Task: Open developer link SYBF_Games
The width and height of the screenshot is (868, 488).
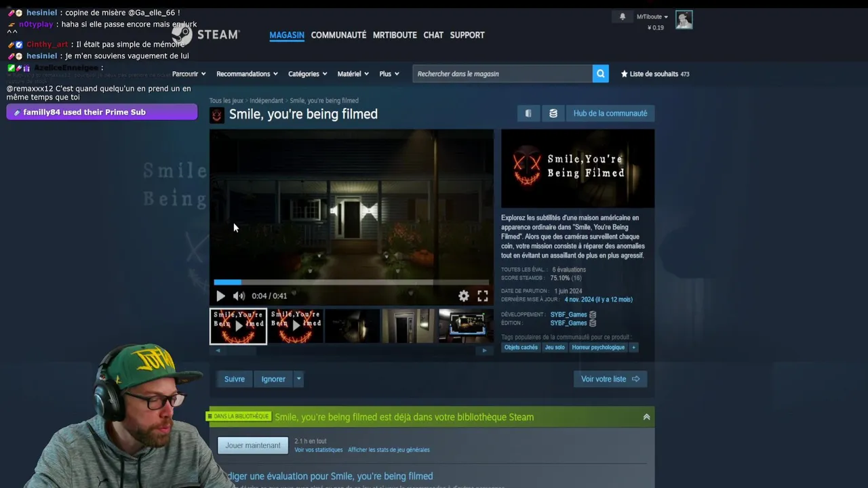Action: (568, 314)
